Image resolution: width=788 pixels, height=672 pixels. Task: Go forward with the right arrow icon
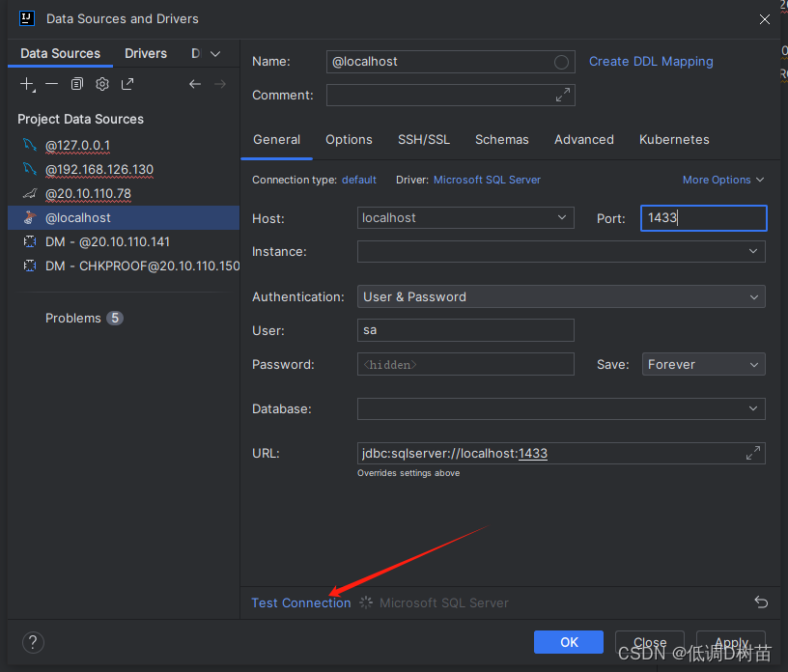pyautogui.click(x=220, y=84)
